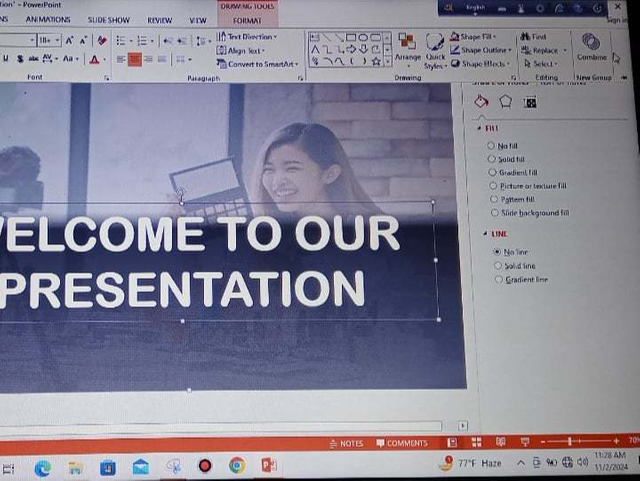Click the Select button in Editing
640x481 pixels.
click(x=541, y=64)
